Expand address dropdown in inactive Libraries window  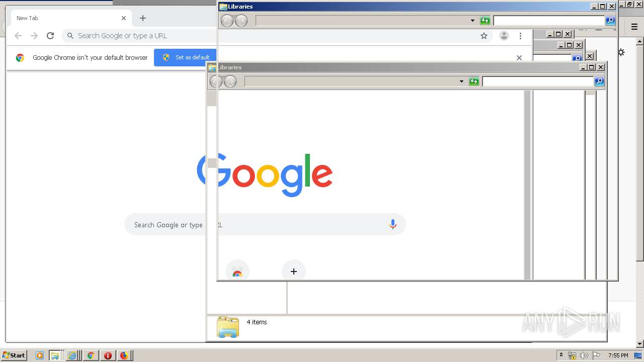coord(461,81)
